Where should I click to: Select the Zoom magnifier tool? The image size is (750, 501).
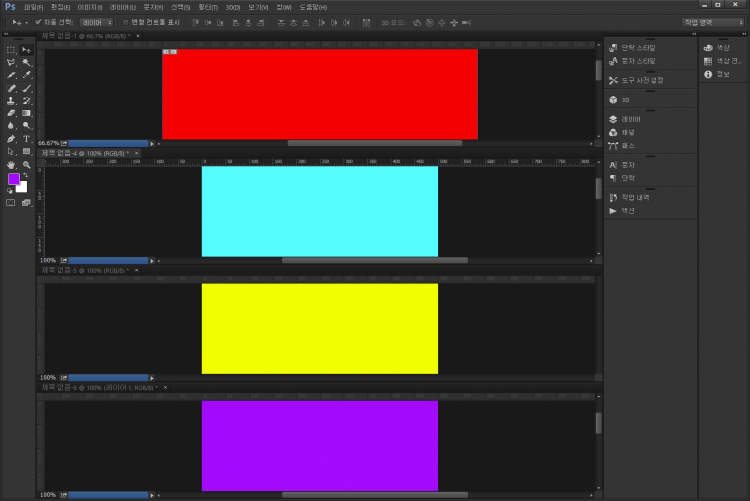(x=27, y=164)
